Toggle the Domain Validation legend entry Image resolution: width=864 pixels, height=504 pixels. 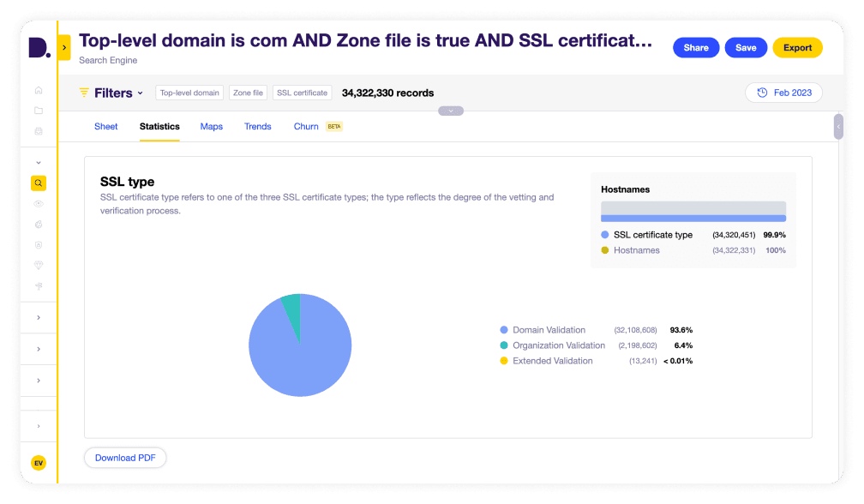(549, 330)
